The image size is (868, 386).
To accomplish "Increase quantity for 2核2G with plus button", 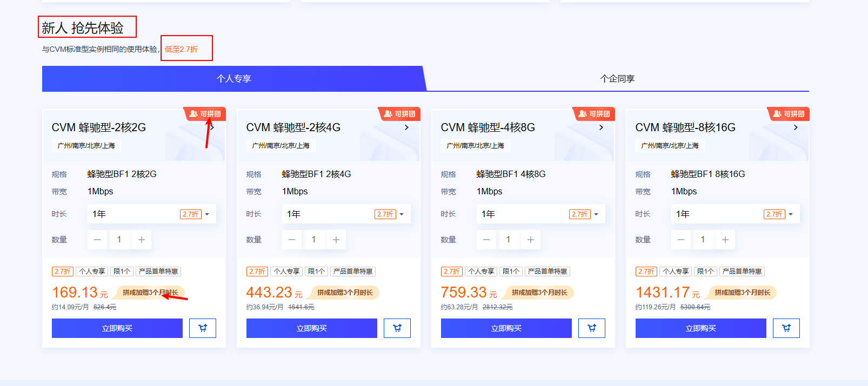I will pos(142,240).
